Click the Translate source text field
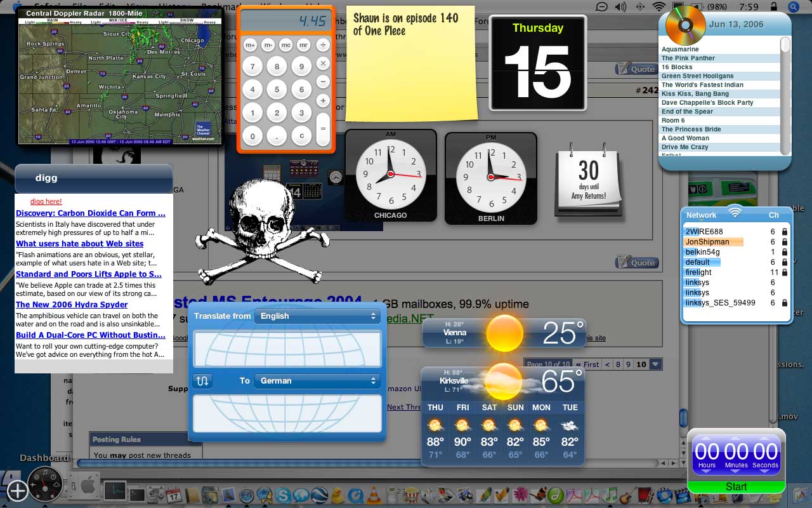812x508 pixels. tap(287, 348)
